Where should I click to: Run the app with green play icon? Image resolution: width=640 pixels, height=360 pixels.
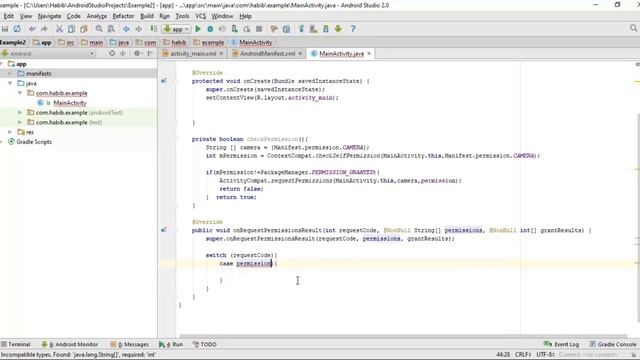click(x=198, y=29)
